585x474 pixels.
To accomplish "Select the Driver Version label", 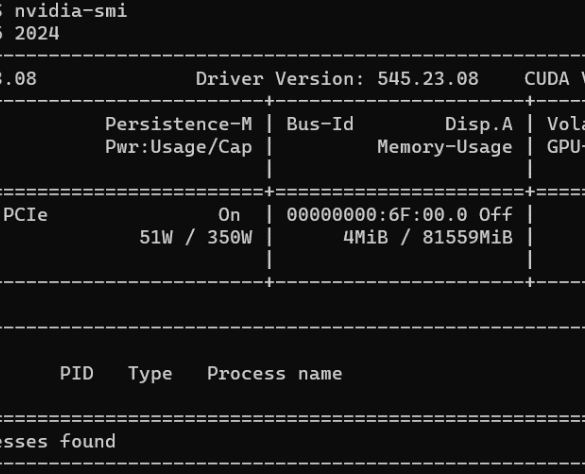I will (x=280, y=79).
